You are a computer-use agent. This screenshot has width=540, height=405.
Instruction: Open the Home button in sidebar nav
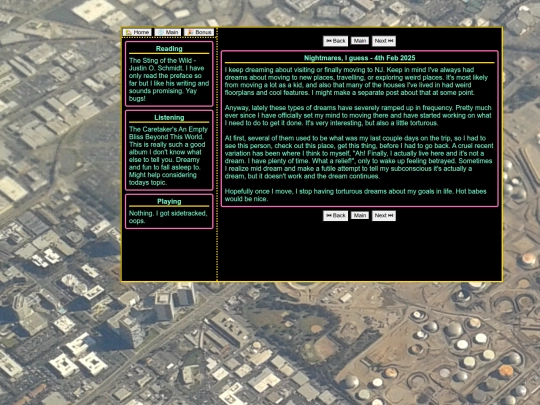(x=137, y=32)
